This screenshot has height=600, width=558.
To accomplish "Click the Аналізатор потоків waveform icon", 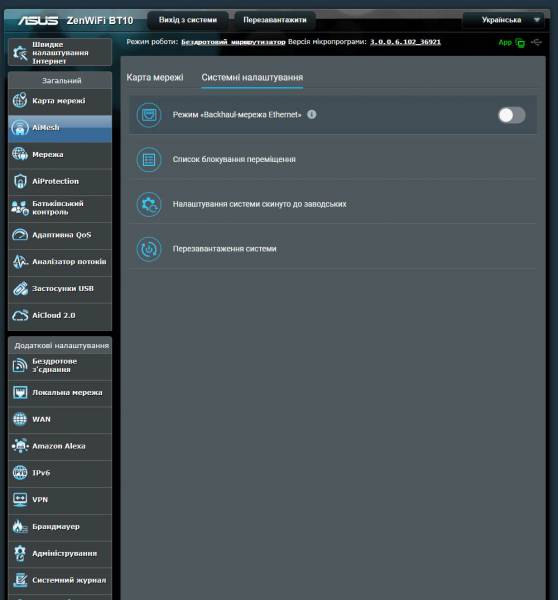I will (20, 261).
